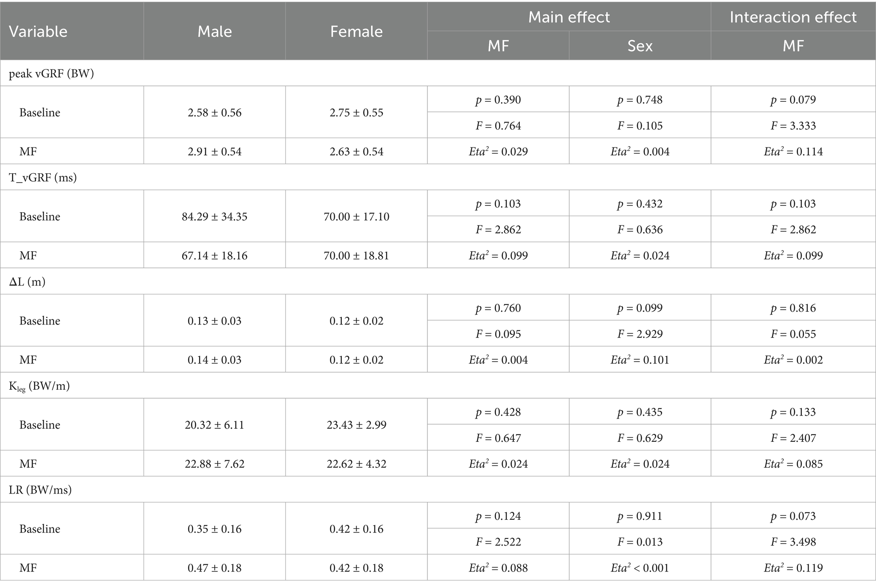Viewport: 876px width, 588px height.
Task: Click the cell Eta² = 0.101
Action: click(640, 360)
